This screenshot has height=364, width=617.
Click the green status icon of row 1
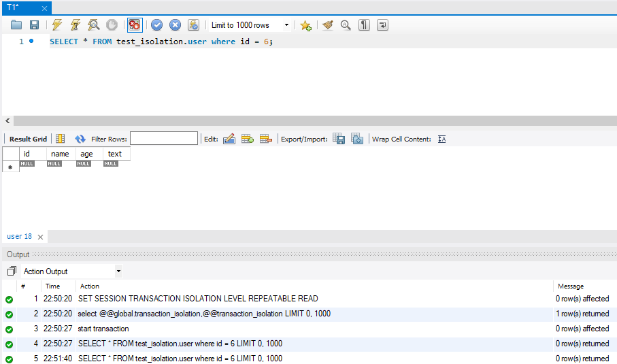point(9,299)
